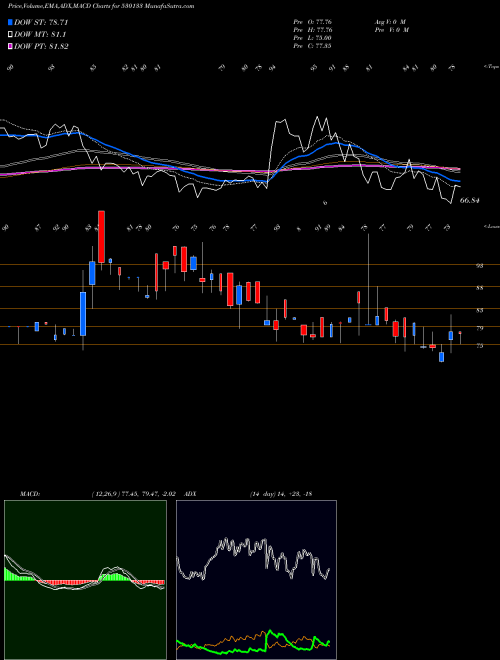The image size is (500, 660).
Task: Click the MACD values '77.45, 79.47, -2.02'
Action: click(150, 494)
